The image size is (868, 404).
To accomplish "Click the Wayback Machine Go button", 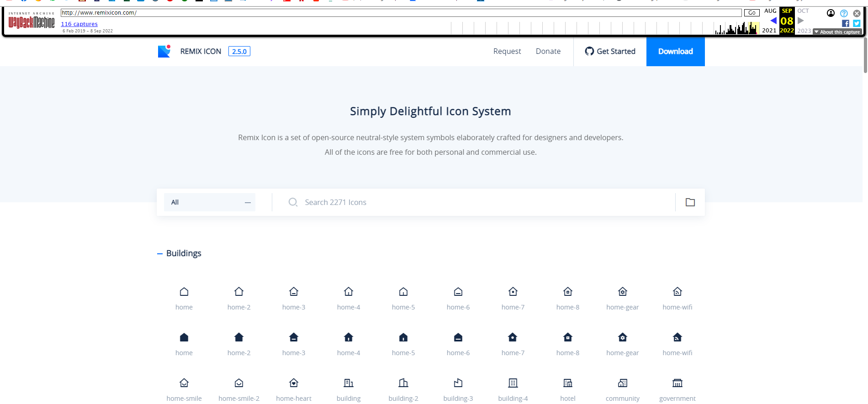I will [752, 13].
